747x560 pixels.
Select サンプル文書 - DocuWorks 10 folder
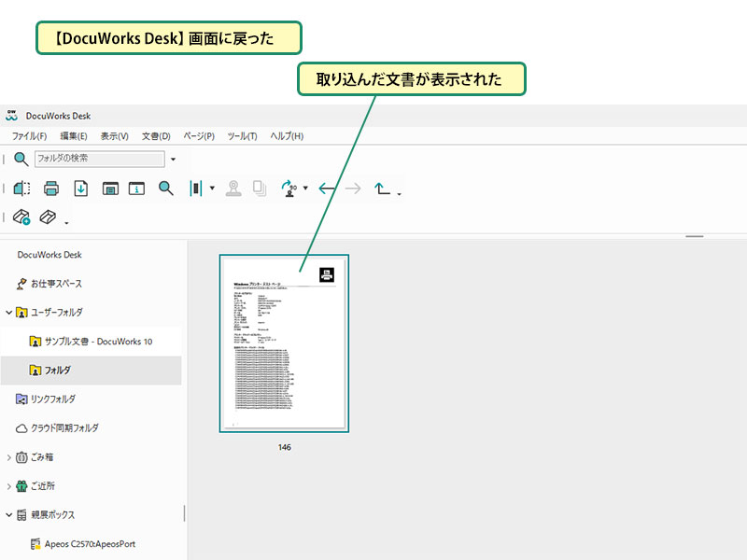pyautogui.click(x=98, y=342)
